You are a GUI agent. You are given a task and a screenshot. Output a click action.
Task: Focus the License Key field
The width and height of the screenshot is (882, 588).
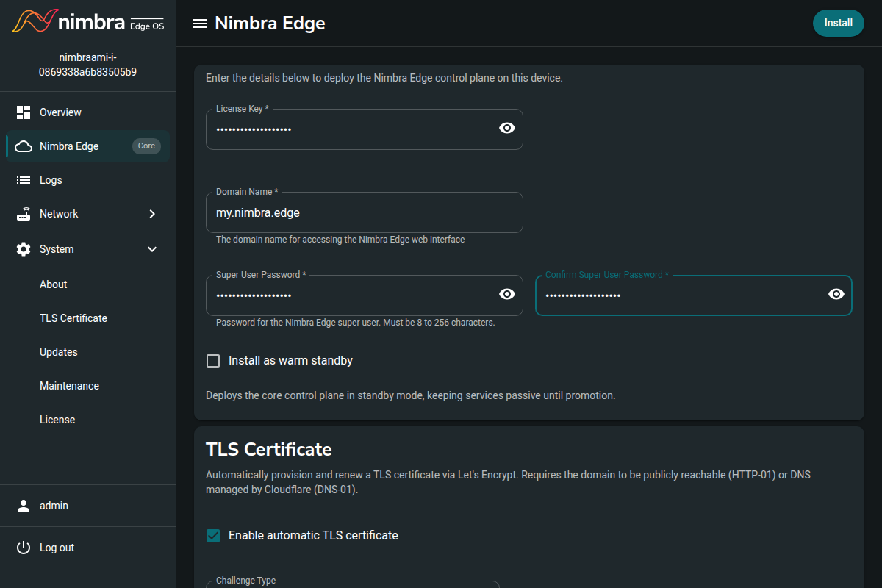click(x=365, y=129)
